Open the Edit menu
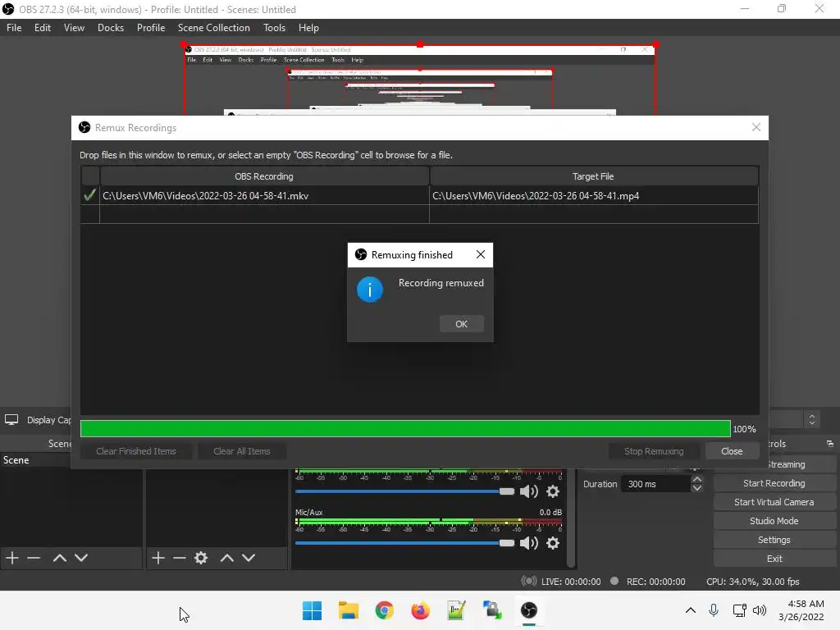The height and width of the screenshot is (630, 840). coord(43,28)
